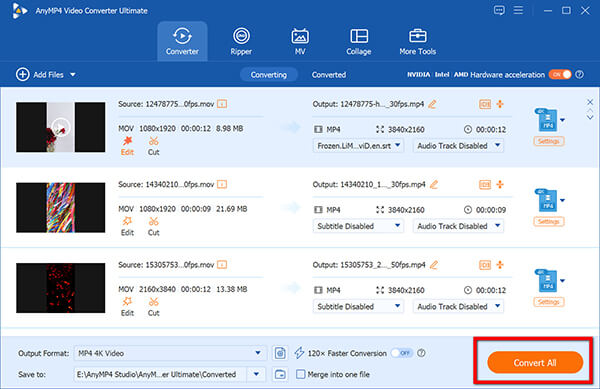The width and height of the screenshot is (600, 389).
Task: Choose the MP4 4K format profile for the 15305753 file
Action: 549,281
